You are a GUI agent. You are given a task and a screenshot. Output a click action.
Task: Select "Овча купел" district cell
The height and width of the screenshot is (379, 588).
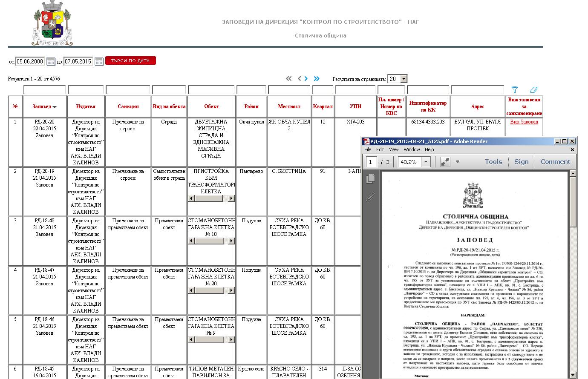(251, 122)
